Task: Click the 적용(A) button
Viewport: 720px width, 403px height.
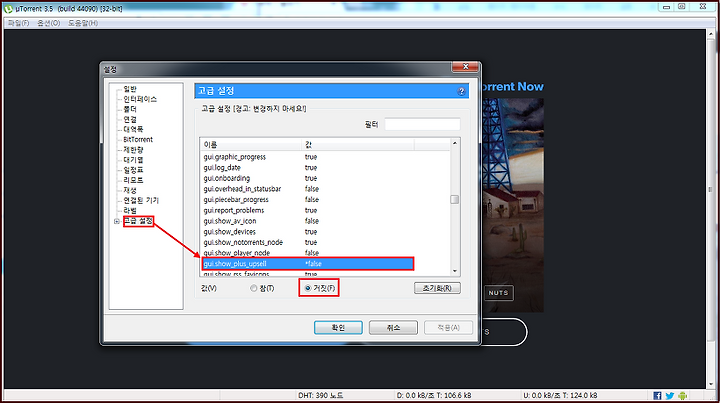Action: 449,328
